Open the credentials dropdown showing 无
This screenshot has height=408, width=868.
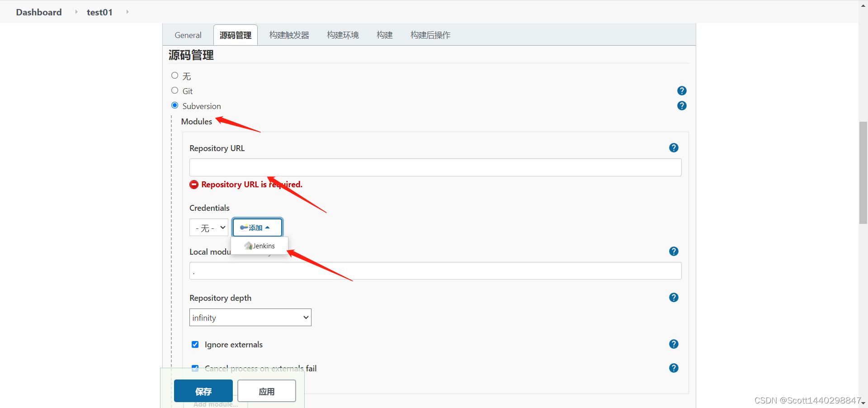(209, 228)
